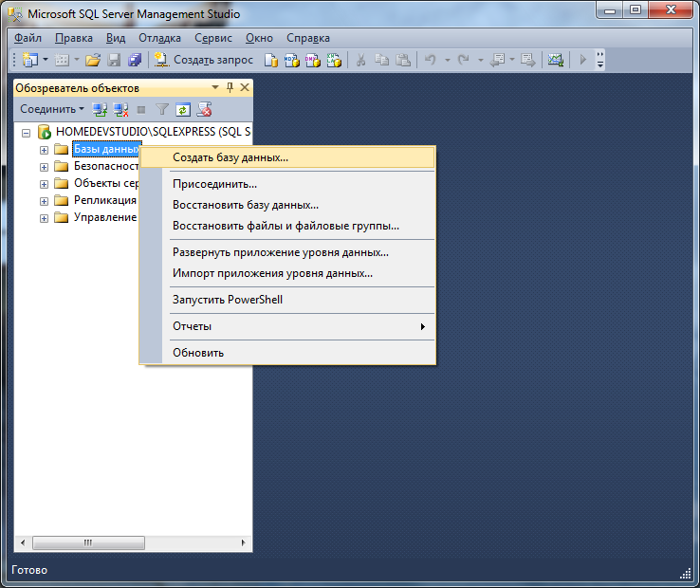Click the Activity Monitor icon
The height and width of the screenshot is (588, 700).
click(x=556, y=60)
